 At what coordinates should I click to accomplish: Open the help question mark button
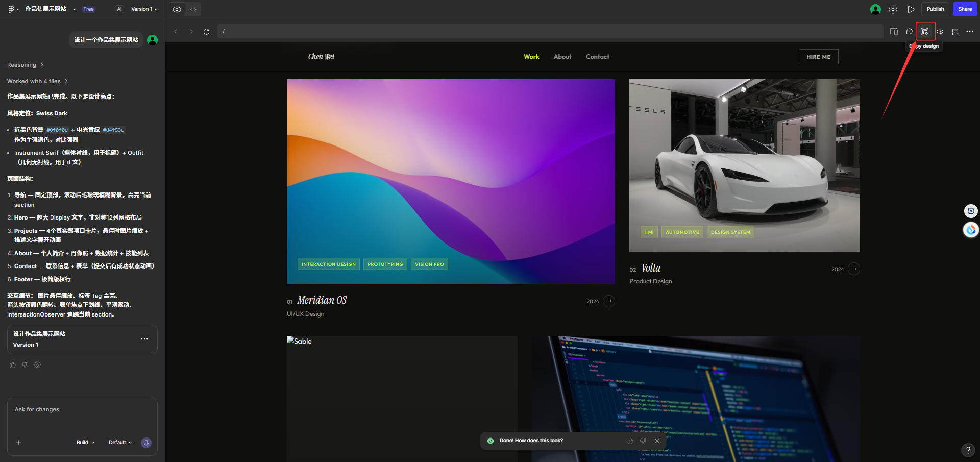[x=968, y=450]
